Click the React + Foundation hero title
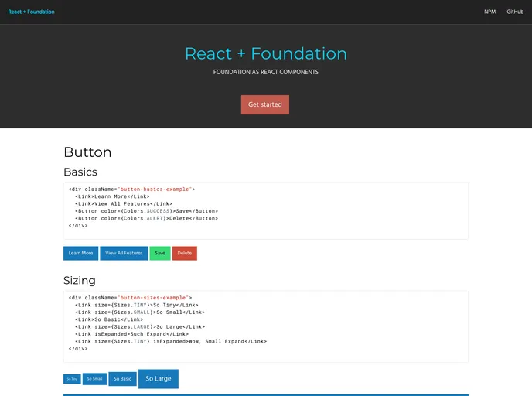Viewport: 532px width, 396px height. pyautogui.click(x=266, y=53)
